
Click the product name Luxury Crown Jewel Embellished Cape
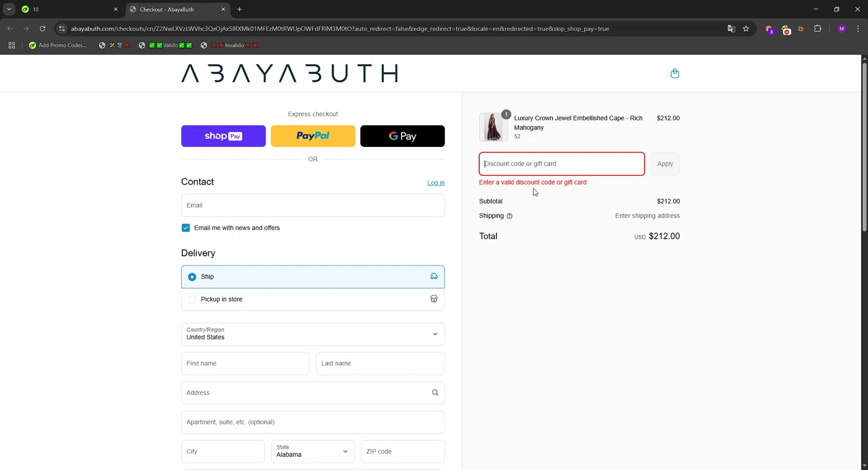578,123
